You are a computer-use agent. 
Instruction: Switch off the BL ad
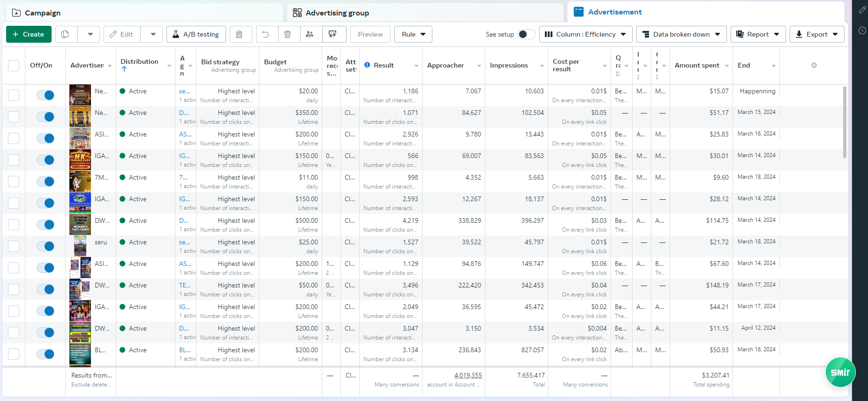coord(45,354)
